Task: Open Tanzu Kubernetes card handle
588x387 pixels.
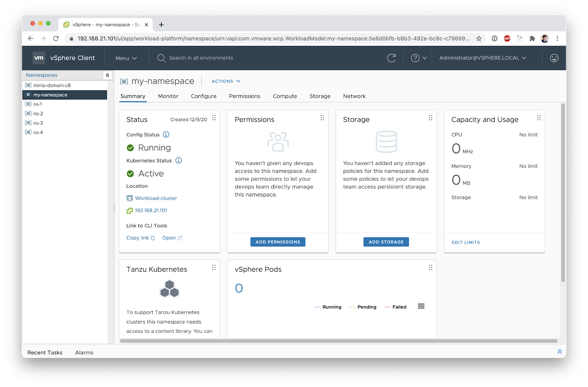Action: [x=214, y=268]
